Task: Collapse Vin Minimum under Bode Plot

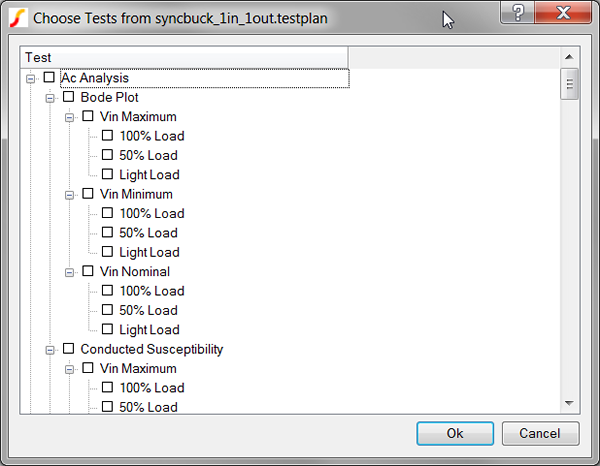Action: pos(69,195)
